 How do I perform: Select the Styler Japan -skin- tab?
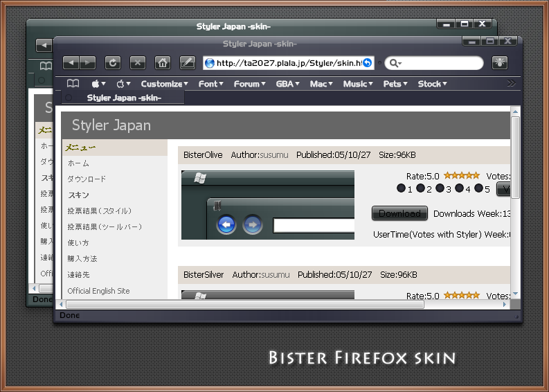123,98
